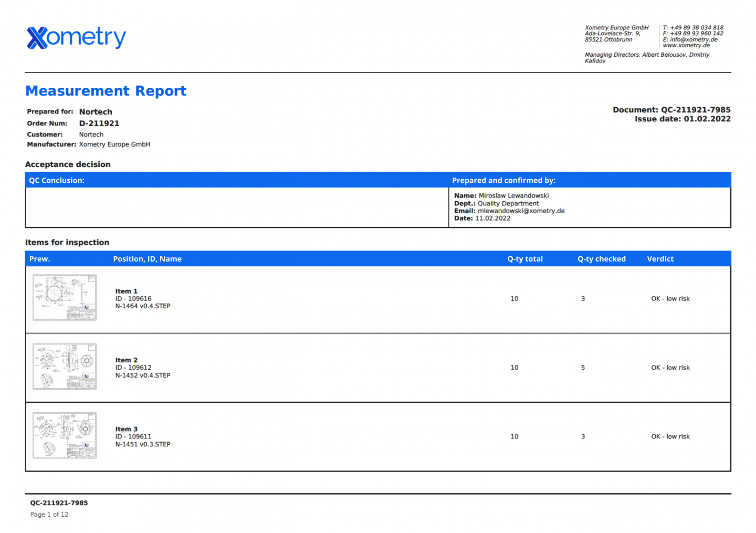756x533 pixels.
Task: Select the file name N-1464 v0.4.STEP
Action: 143,306
